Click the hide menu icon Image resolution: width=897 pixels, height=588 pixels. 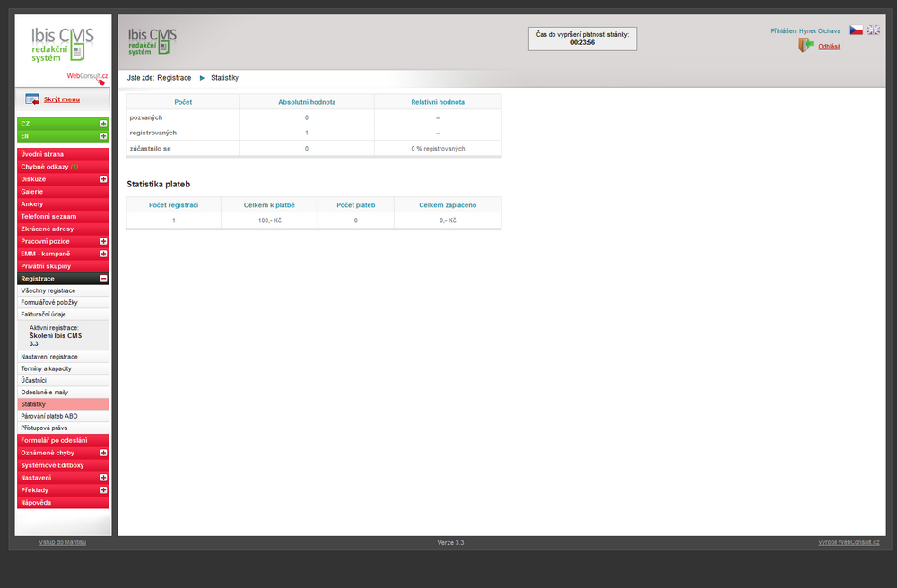click(32, 99)
